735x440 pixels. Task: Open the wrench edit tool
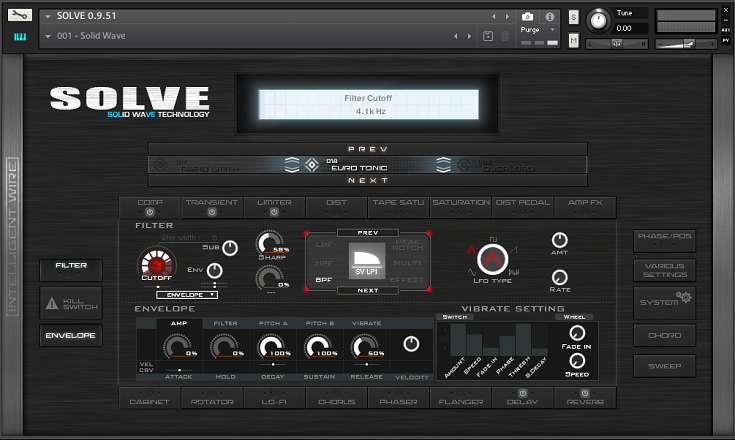coord(20,15)
